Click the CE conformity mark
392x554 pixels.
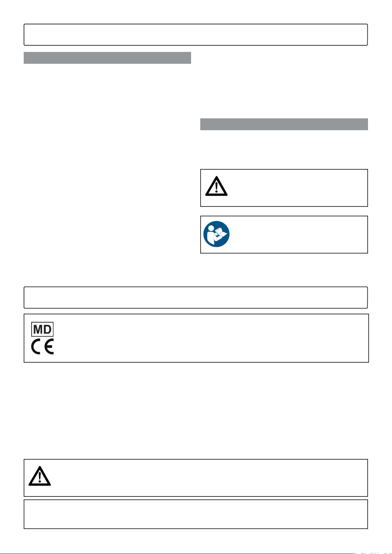[42, 347]
